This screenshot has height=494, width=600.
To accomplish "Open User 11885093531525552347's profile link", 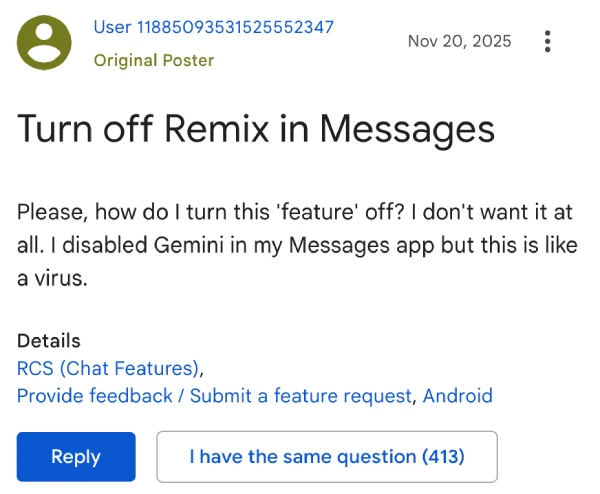I will click(x=213, y=27).
